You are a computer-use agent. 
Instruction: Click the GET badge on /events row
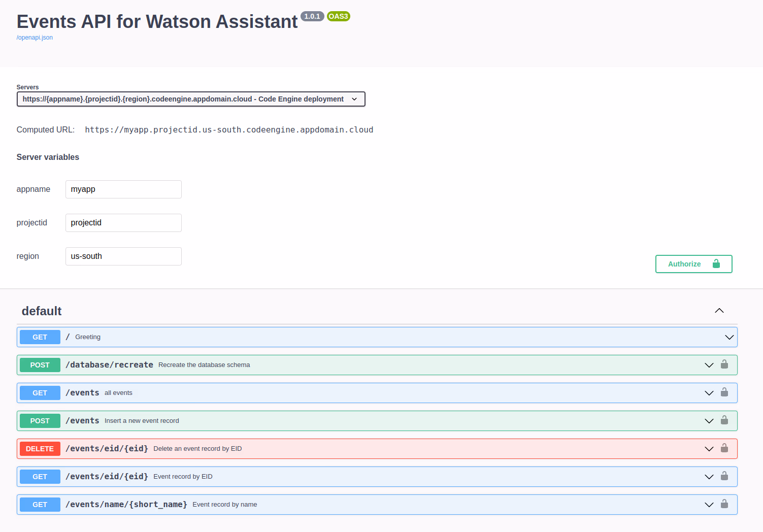(40, 392)
